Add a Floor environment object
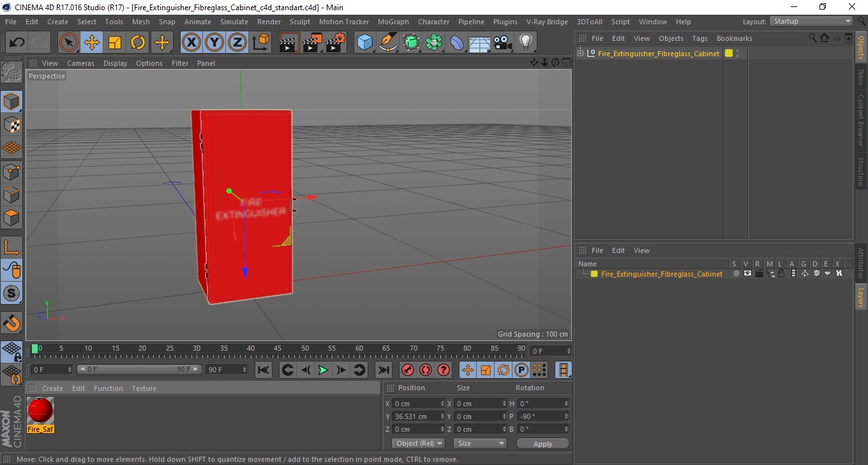 480,43
